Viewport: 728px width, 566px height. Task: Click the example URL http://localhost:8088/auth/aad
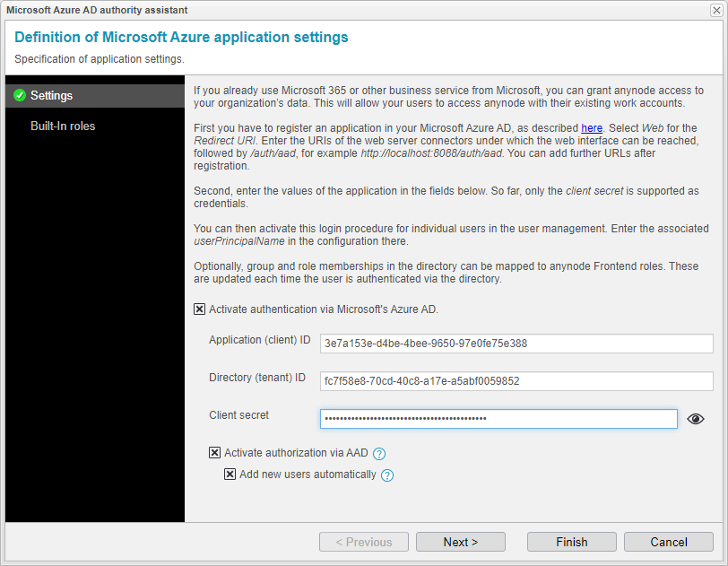431,153
